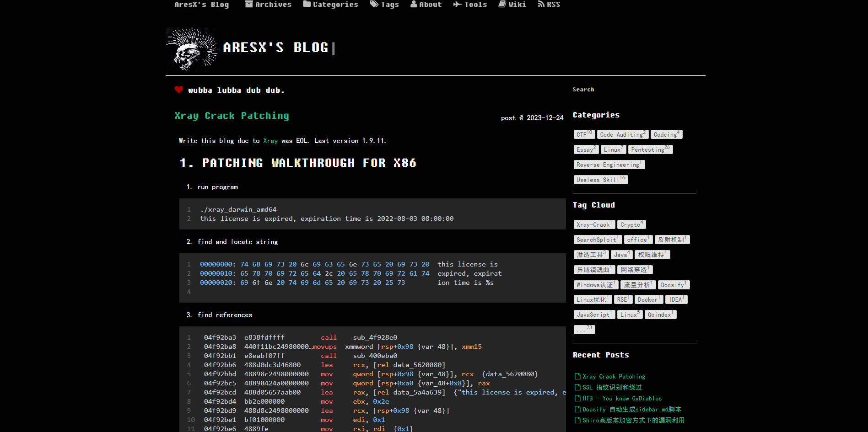Click the Tags icon in navbar
Image resolution: width=868 pixels, height=432 pixels.
(374, 4)
